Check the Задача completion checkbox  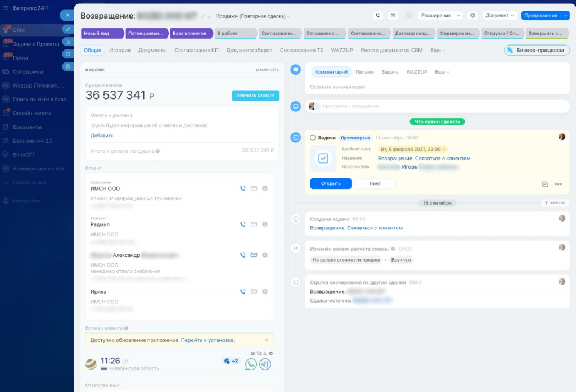click(x=313, y=138)
